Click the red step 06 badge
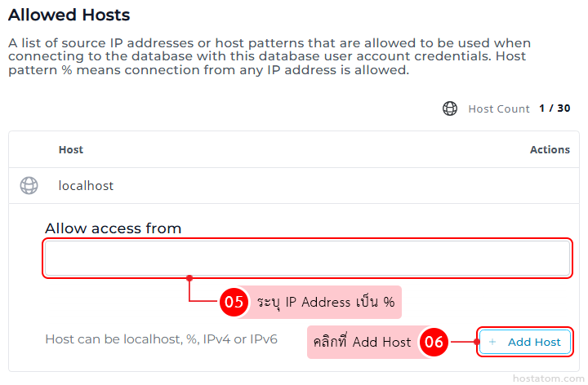The image size is (588, 385). (434, 342)
